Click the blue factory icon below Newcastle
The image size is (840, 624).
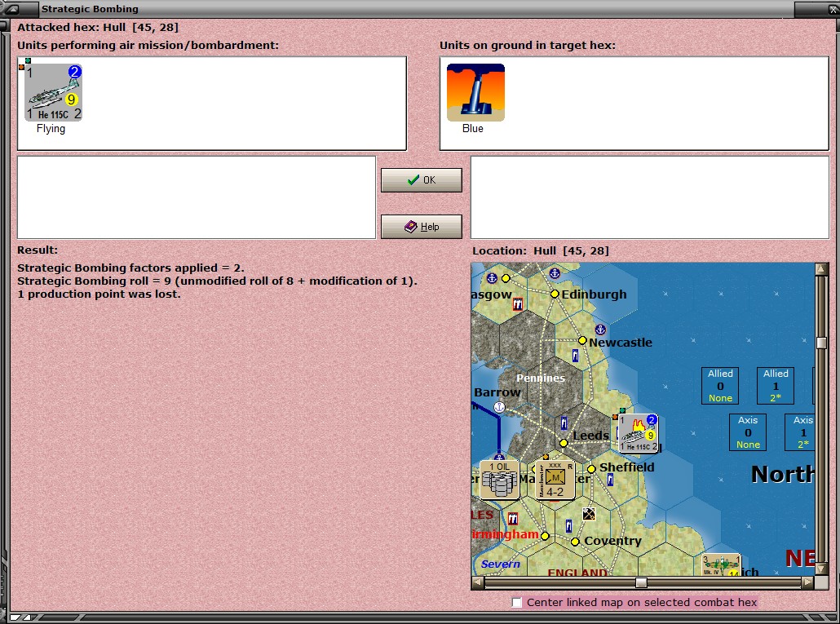pos(575,355)
